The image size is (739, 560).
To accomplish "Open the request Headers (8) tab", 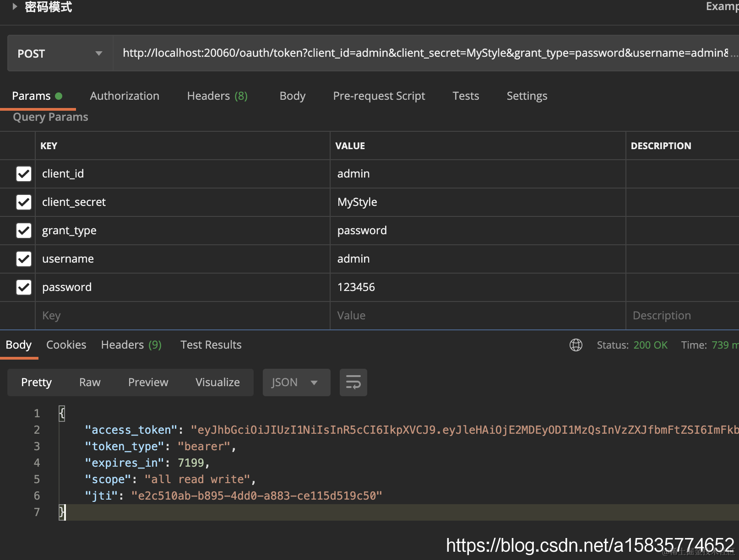I will click(217, 96).
